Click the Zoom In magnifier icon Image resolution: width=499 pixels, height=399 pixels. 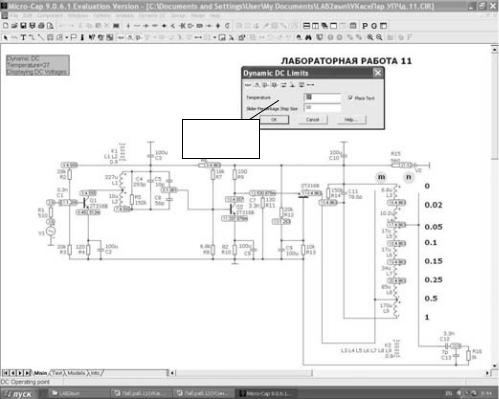pyautogui.click(x=370, y=37)
